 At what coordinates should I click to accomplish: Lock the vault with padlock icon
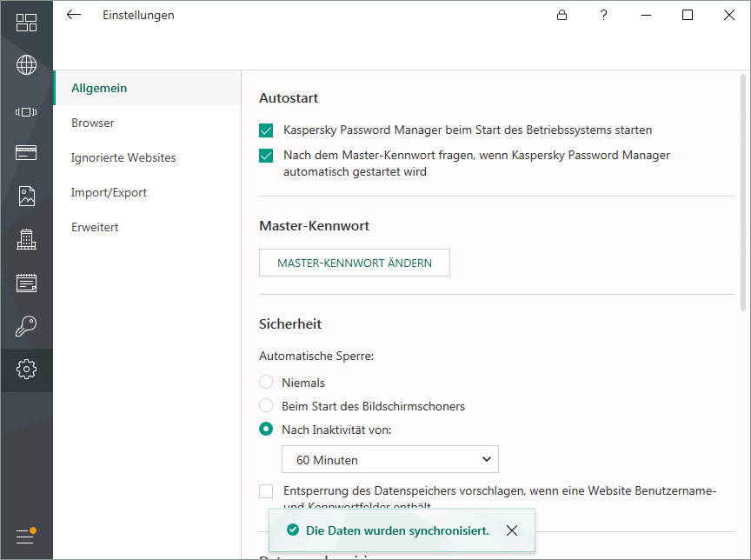point(562,16)
